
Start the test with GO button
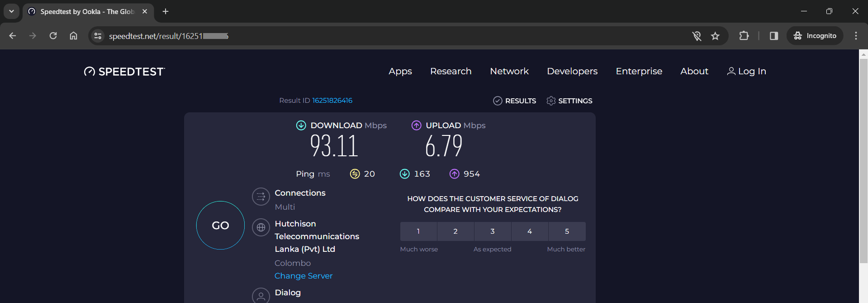coord(220,225)
